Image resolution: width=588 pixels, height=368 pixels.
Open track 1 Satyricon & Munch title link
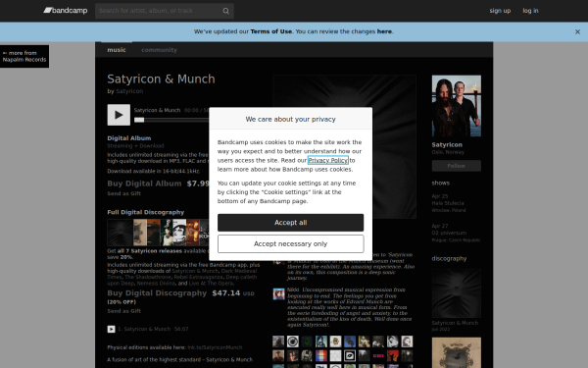pyautogui.click(x=147, y=329)
